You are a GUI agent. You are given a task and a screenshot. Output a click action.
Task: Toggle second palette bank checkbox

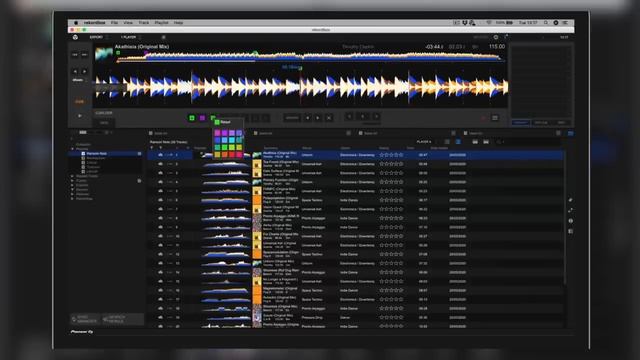tap(256, 133)
